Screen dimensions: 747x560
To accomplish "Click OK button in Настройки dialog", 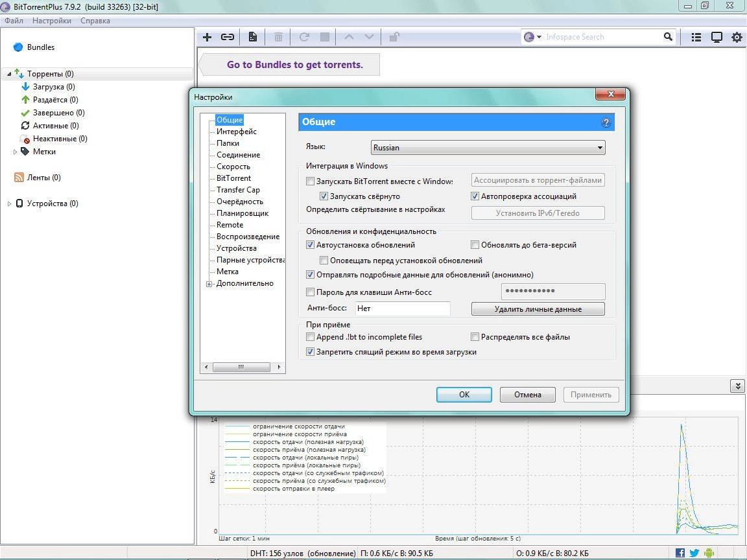I will [x=464, y=395].
